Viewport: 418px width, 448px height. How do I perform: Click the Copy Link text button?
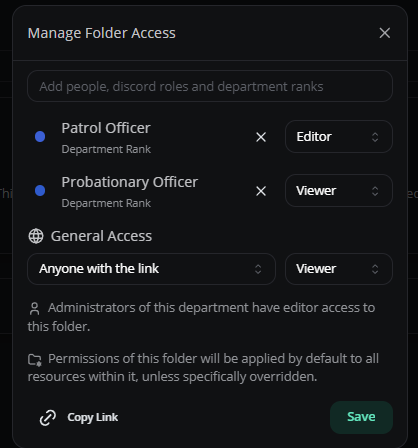coord(93,417)
